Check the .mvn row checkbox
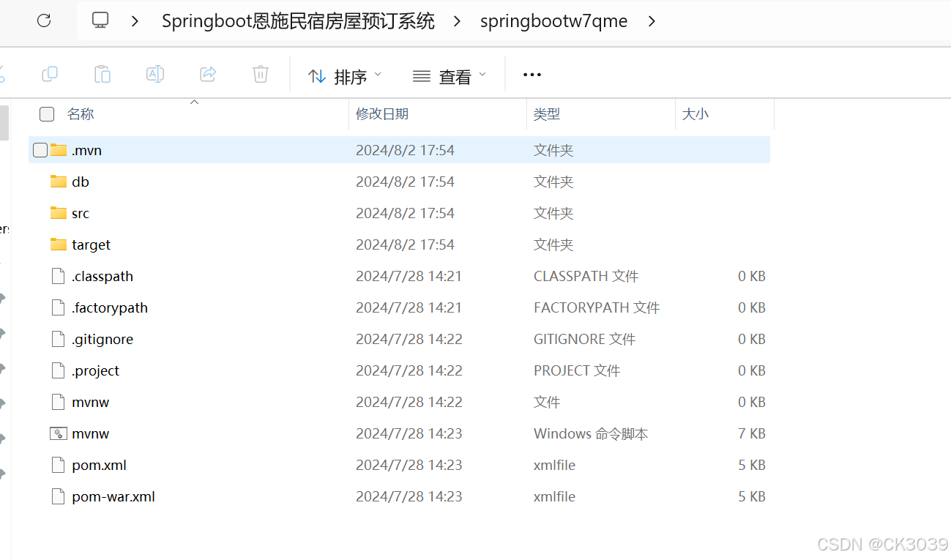This screenshot has height=560, width=951. 40,150
